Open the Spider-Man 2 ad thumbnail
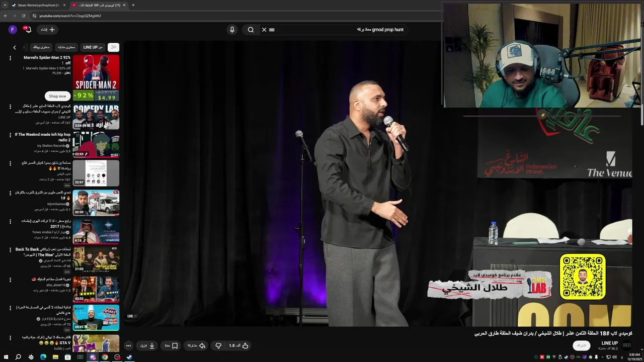 [x=96, y=78]
